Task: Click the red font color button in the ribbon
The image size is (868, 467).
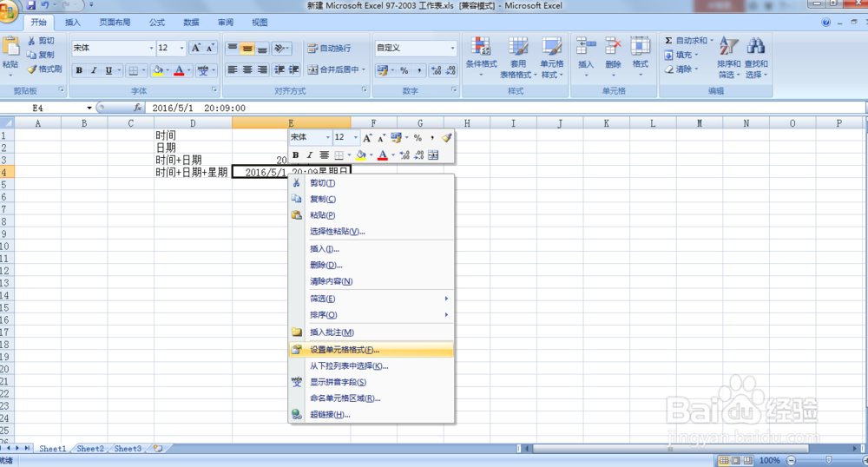Action: click(x=179, y=70)
